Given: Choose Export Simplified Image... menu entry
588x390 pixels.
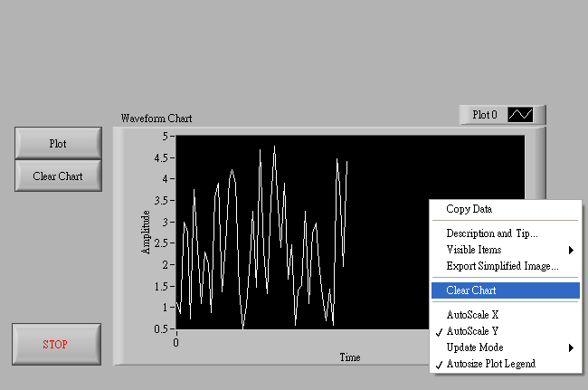Looking at the screenshot, I should point(506,266).
